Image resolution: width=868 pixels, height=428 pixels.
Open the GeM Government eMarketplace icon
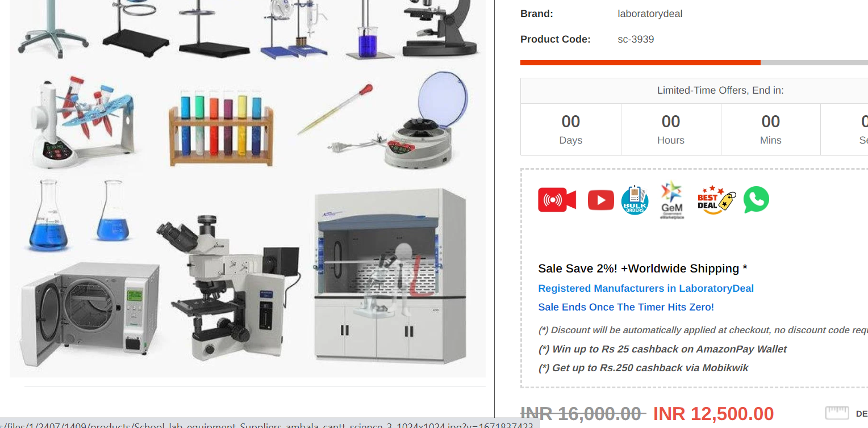point(672,200)
